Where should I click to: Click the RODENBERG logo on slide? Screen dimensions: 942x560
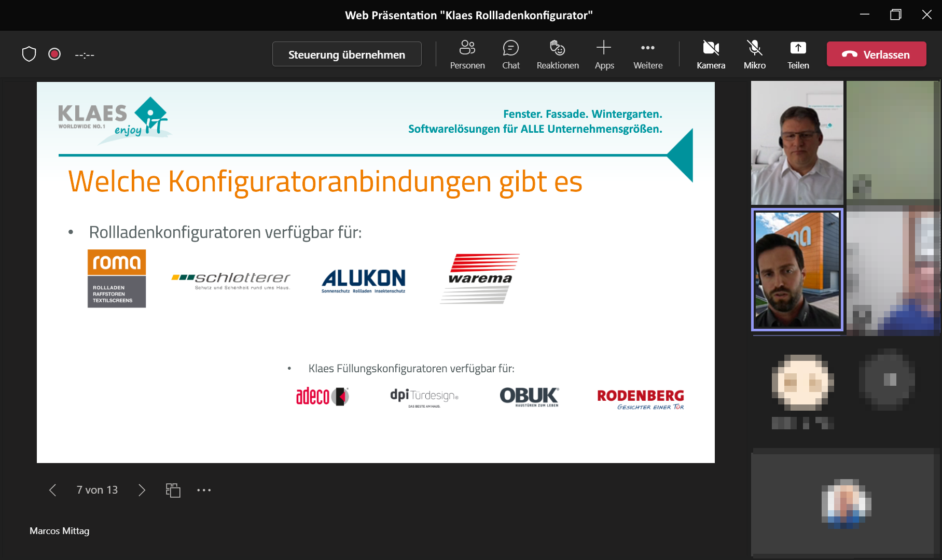[x=641, y=399]
